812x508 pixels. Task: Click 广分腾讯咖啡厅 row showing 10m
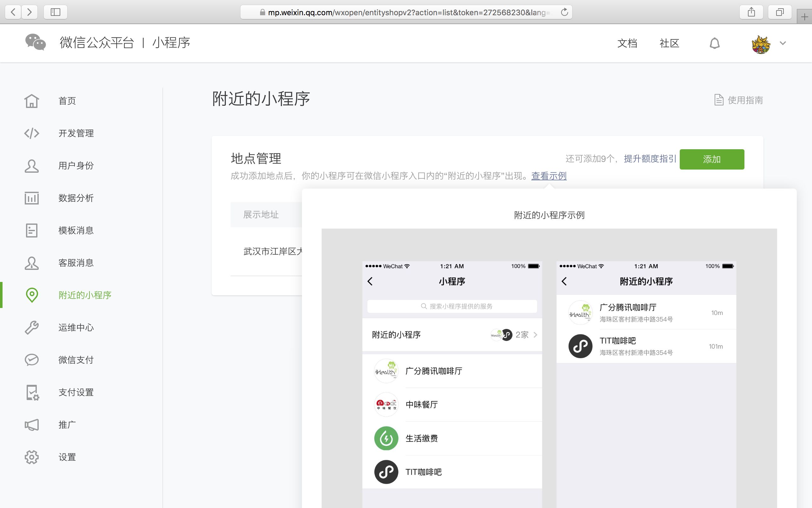(646, 312)
